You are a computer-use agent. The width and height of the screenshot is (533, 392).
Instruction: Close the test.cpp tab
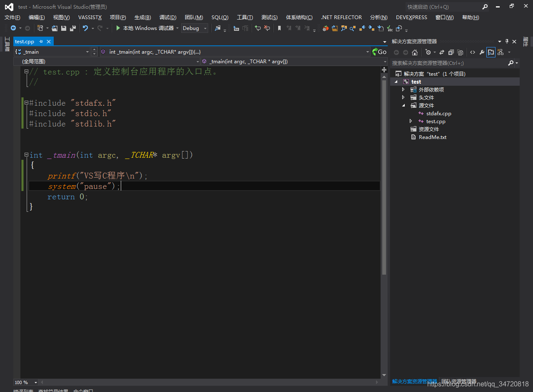click(x=49, y=42)
